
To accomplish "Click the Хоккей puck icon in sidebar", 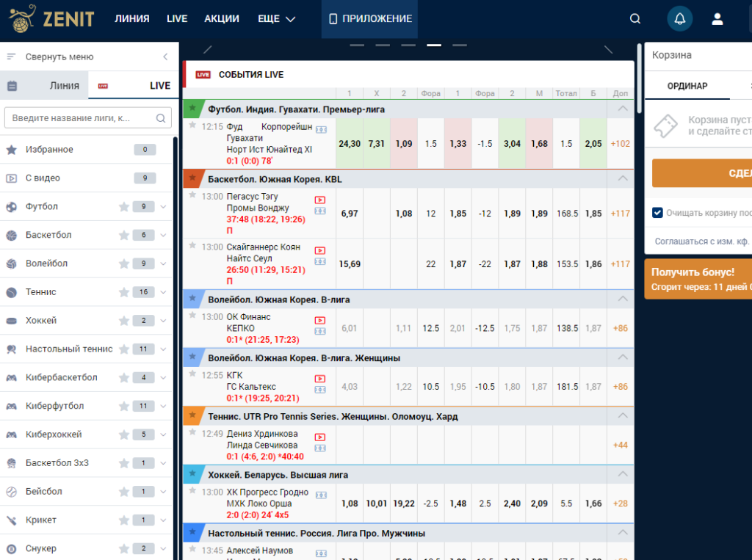I will coord(12,321).
